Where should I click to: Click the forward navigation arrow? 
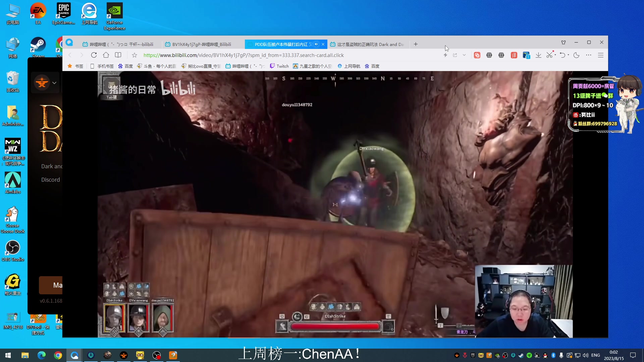click(82, 55)
